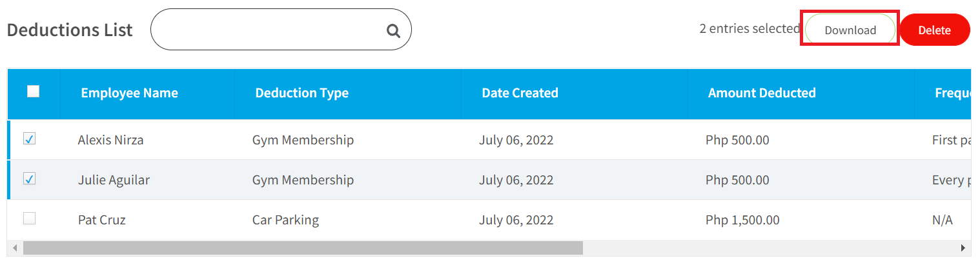980x265 pixels.
Task: Toggle the select-all header checkbox
Action: click(33, 92)
